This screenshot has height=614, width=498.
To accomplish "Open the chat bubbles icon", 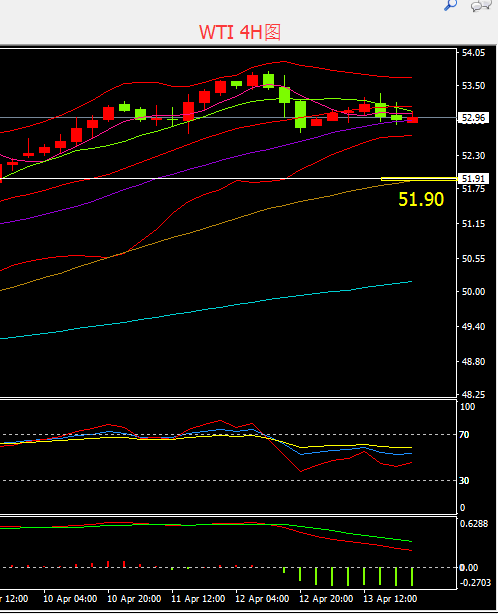I will 481,5.
